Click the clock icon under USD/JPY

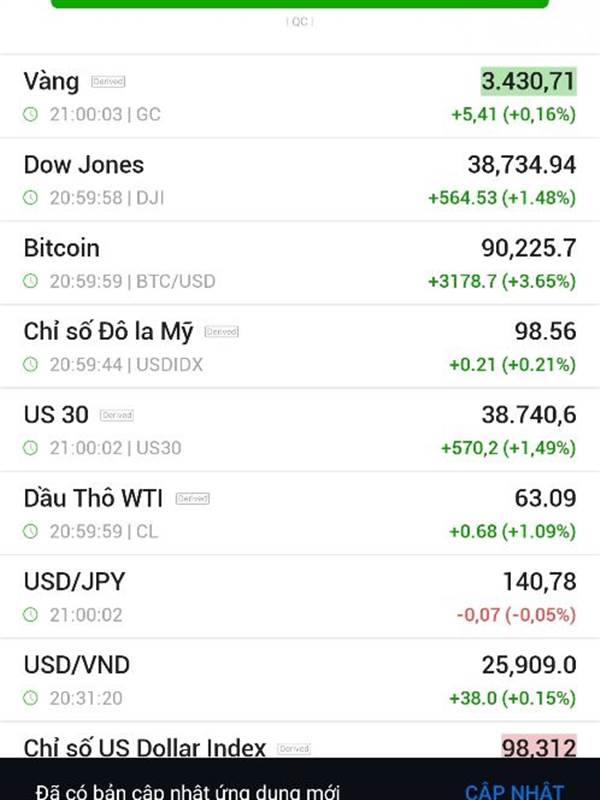31,615
